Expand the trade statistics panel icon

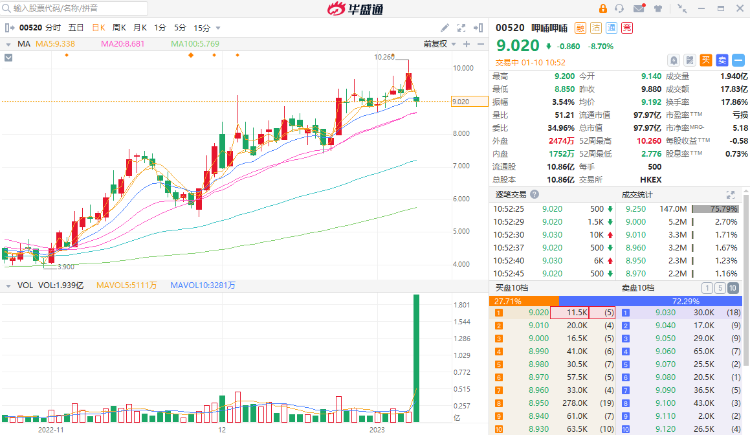tap(730, 194)
